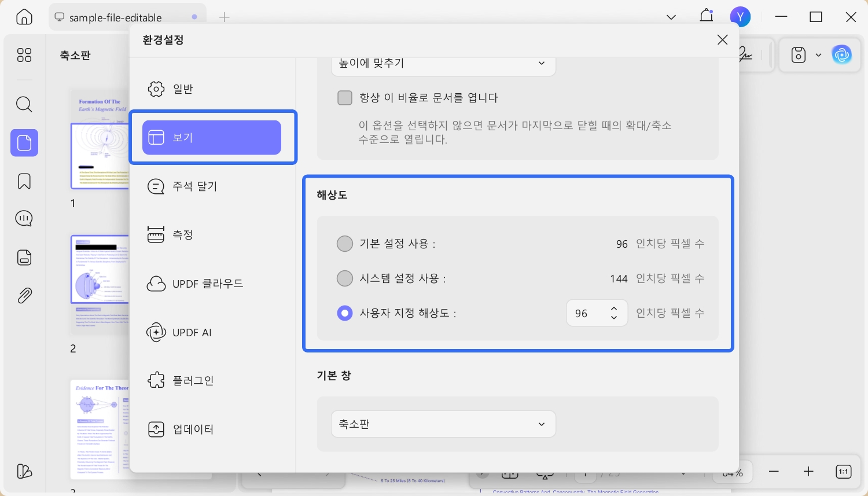Viewport: 868px width, 496px height.
Task: Click the 1:1 actual size button
Action: tap(843, 472)
